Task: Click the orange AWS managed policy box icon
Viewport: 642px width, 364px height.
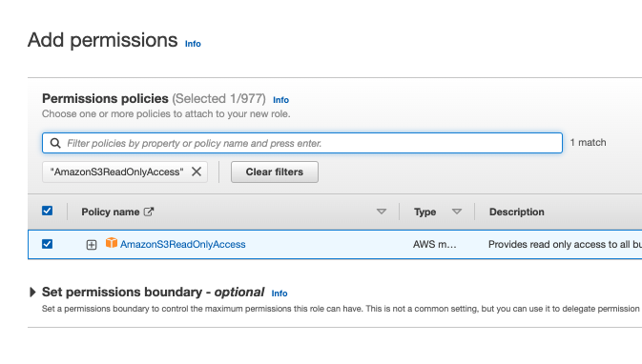Action: 112,243
